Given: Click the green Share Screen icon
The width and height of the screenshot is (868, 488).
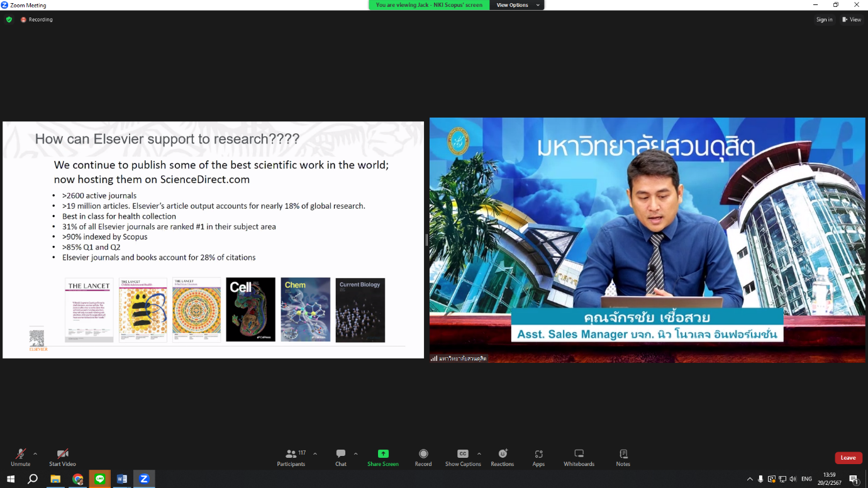Looking at the screenshot, I should click(x=382, y=454).
